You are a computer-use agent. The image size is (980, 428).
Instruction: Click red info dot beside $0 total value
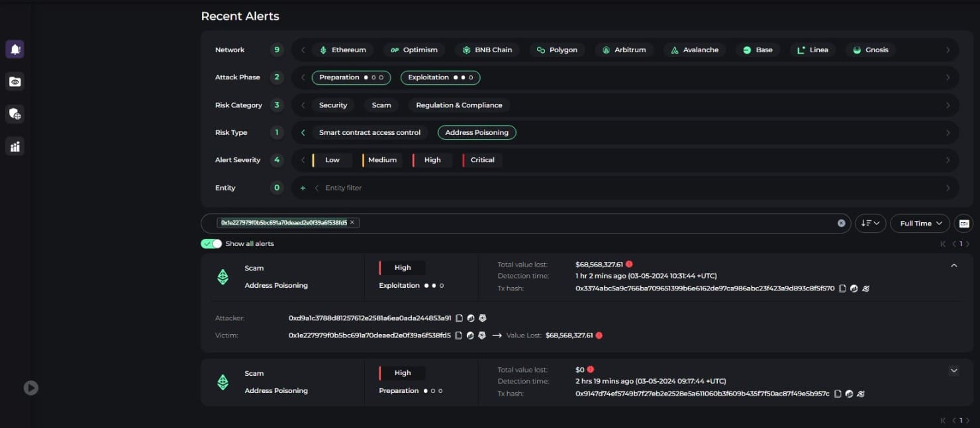(591, 369)
